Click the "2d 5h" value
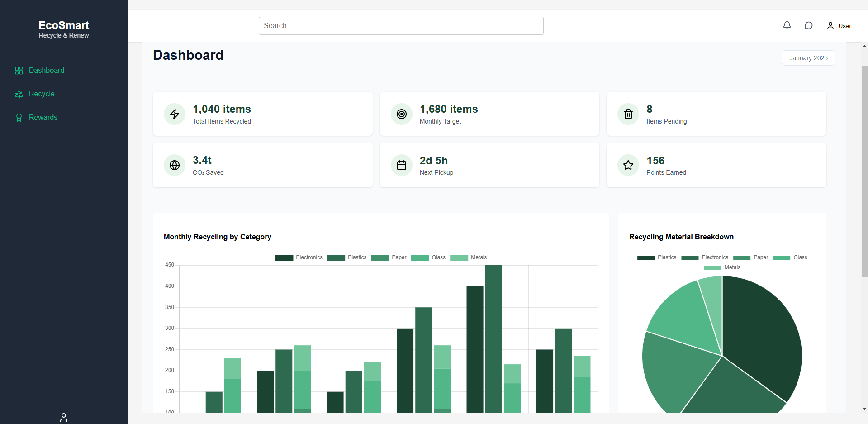This screenshot has width=868, height=424. pos(434,161)
